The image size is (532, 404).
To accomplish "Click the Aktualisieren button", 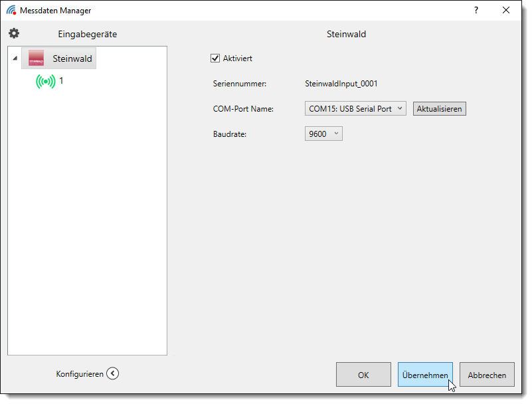I will (x=439, y=108).
